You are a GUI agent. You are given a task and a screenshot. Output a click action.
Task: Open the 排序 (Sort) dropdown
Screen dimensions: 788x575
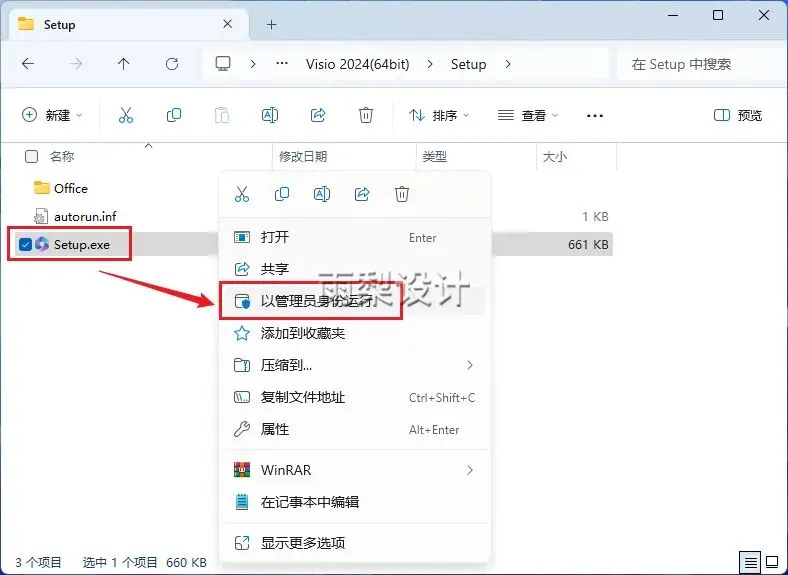(439, 116)
